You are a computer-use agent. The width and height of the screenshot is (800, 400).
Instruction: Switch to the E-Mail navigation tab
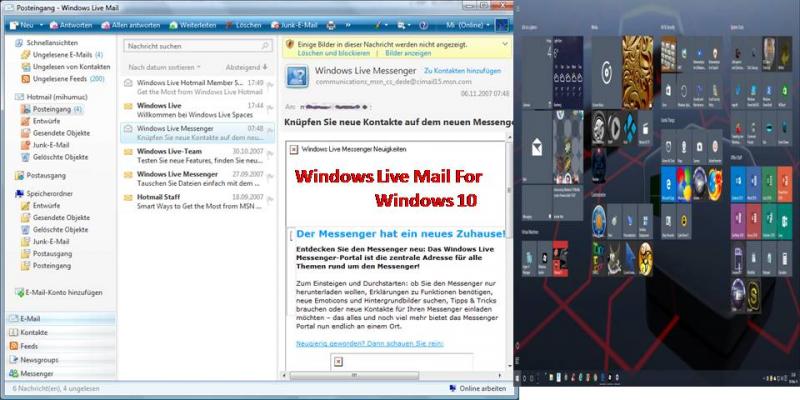[60, 319]
